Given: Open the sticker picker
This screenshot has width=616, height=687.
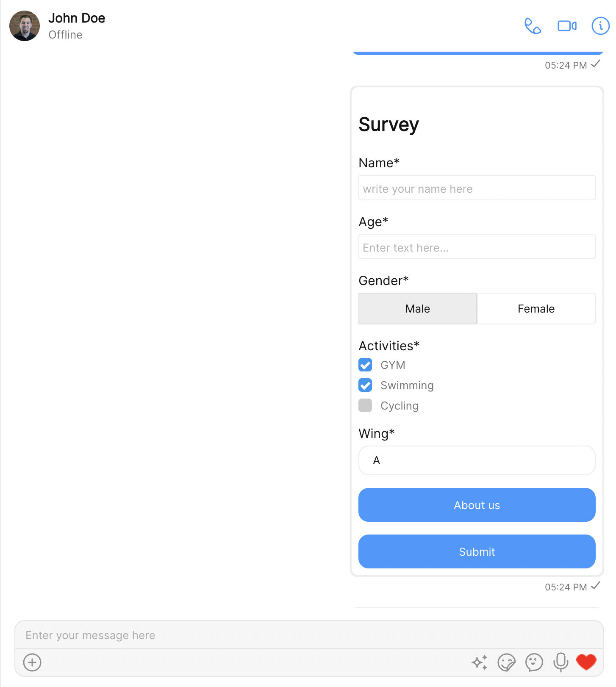Looking at the screenshot, I should point(507,662).
